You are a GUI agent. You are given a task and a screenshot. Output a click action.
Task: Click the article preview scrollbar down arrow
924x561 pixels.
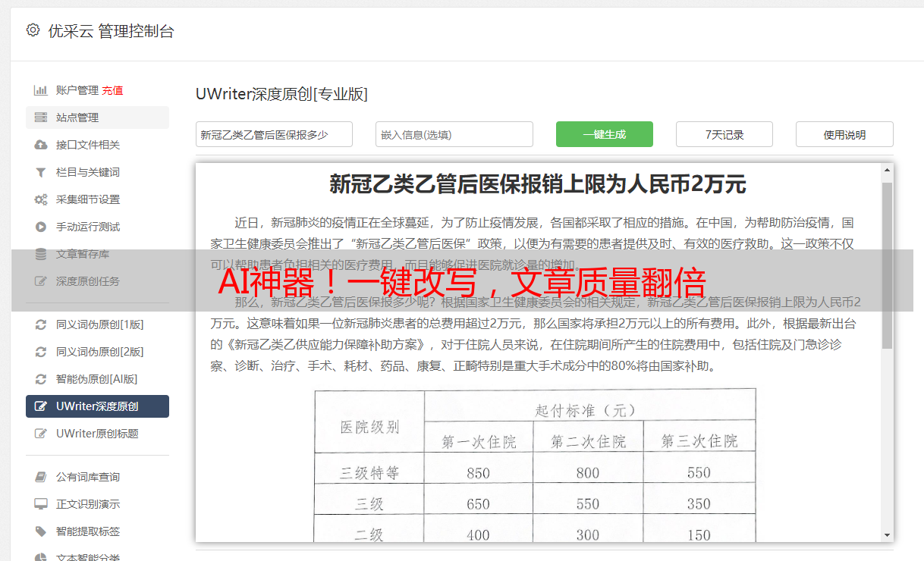tap(887, 535)
